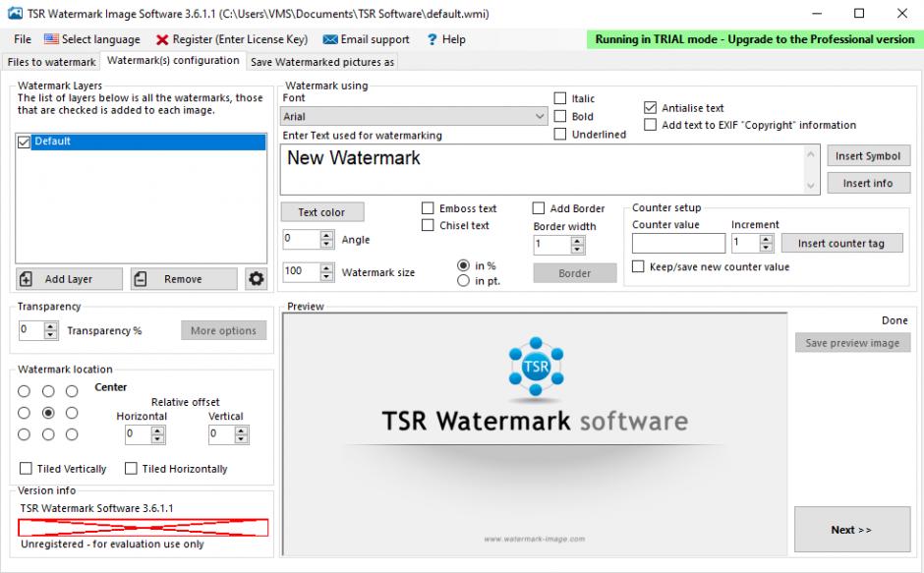The width and height of the screenshot is (924, 573).
Task: Open the Text color picker
Action: point(321,212)
